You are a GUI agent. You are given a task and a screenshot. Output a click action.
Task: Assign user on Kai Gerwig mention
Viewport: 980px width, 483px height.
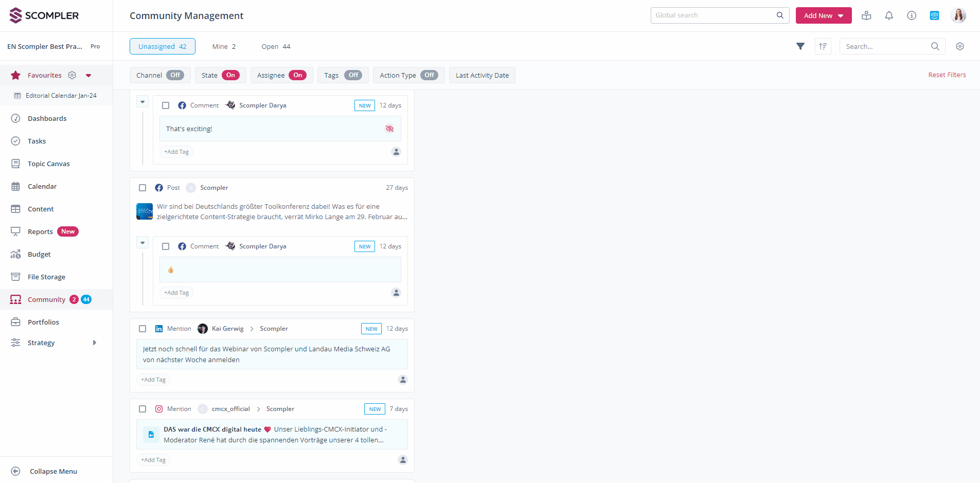(403, 380)
